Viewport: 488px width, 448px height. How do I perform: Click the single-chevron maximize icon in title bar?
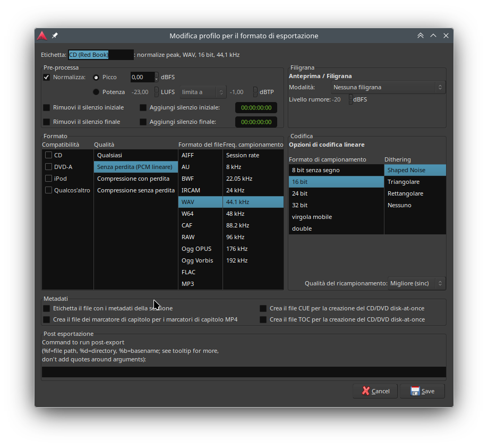pyautogui.click(x=433, y=36)
